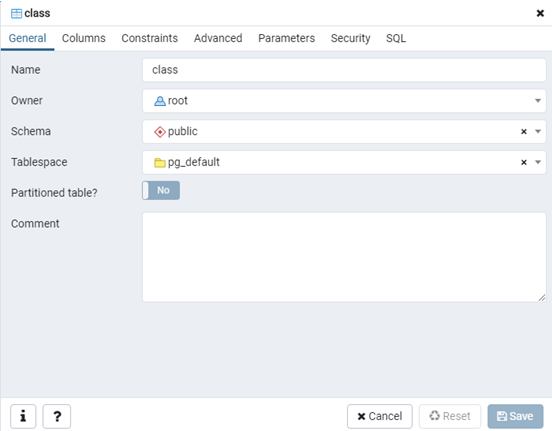Click the Cancel button

(380, 416)
